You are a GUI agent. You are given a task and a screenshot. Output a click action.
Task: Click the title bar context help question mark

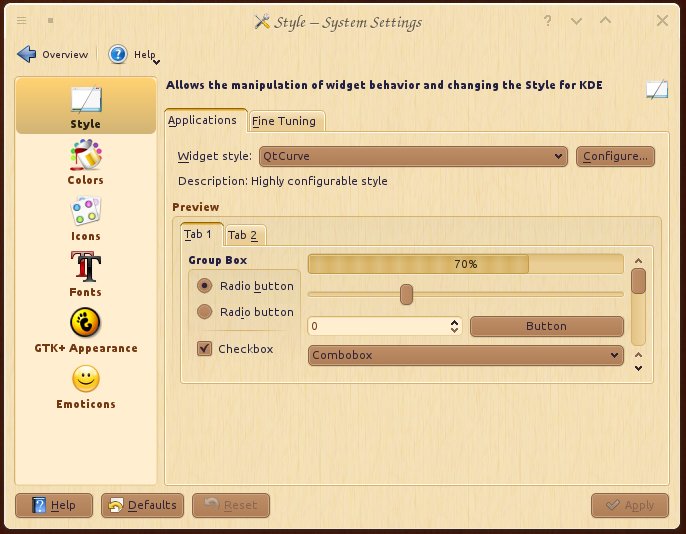click(547, 21)
